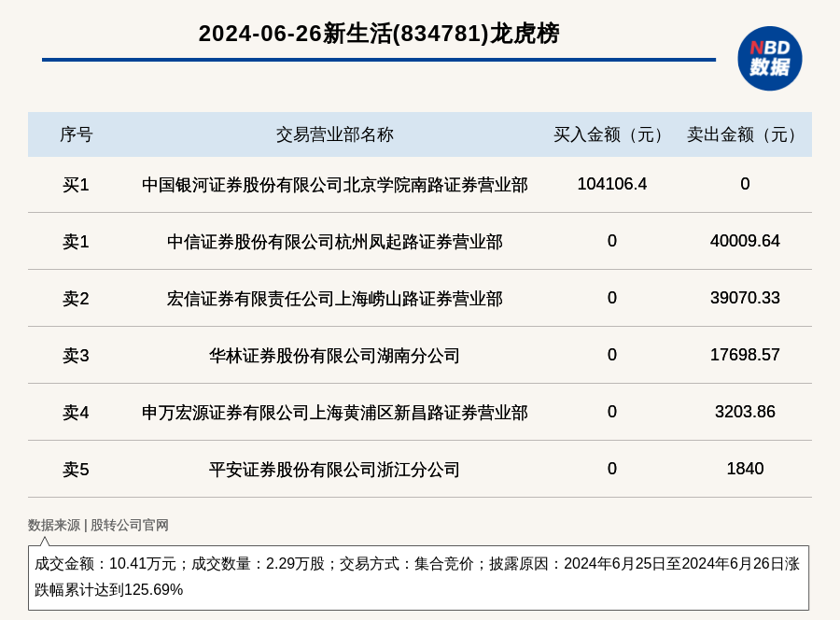
Task: Select the sell amount 17698.57
Action: (x=745, y=355)
